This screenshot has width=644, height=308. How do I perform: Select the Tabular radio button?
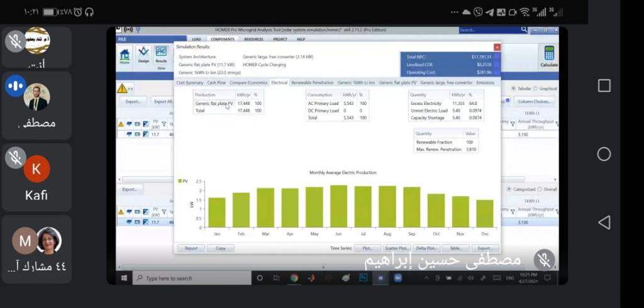pos(514,89)
